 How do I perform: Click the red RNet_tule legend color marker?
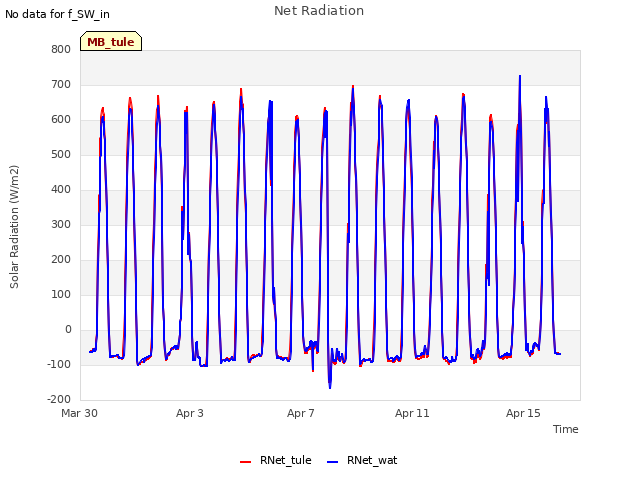click(x=245, y=462)
